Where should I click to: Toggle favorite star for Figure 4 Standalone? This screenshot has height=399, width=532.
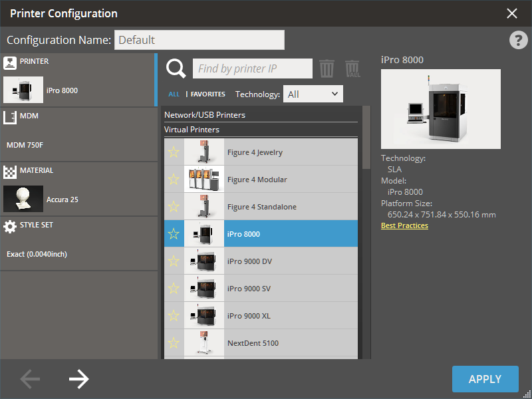coord(174,206)
